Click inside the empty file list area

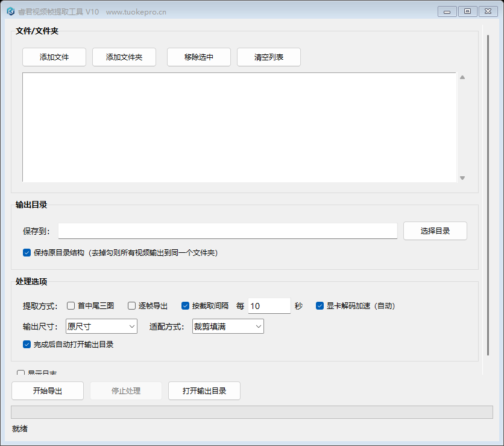point(239,127)
